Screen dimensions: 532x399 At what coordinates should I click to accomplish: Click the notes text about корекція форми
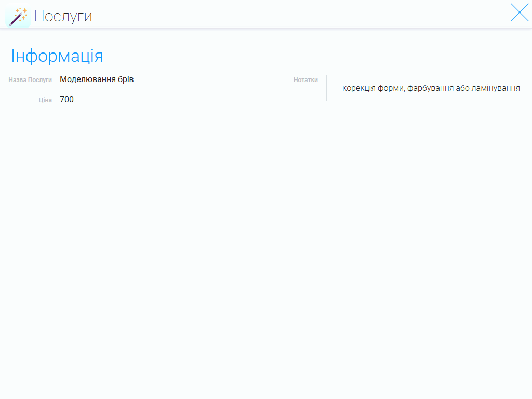click(x=431, y=88)
